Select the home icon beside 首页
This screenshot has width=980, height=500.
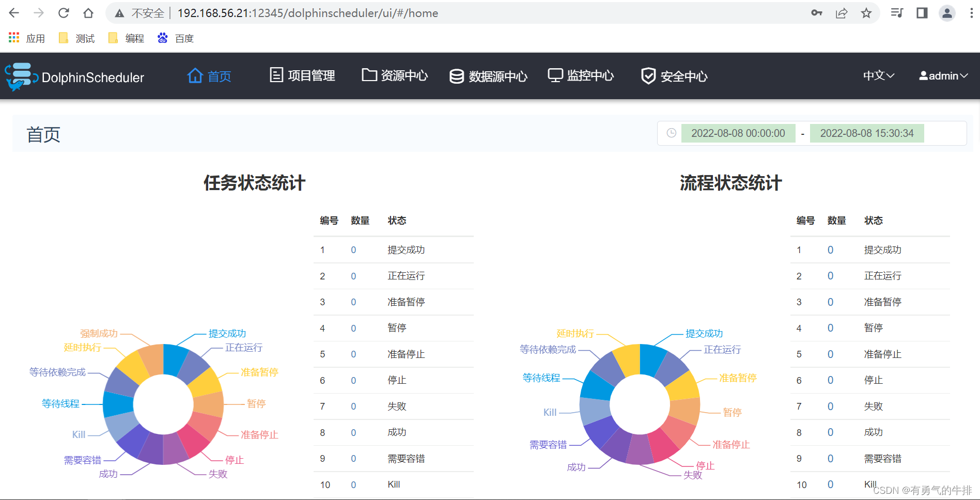point(194,75)
